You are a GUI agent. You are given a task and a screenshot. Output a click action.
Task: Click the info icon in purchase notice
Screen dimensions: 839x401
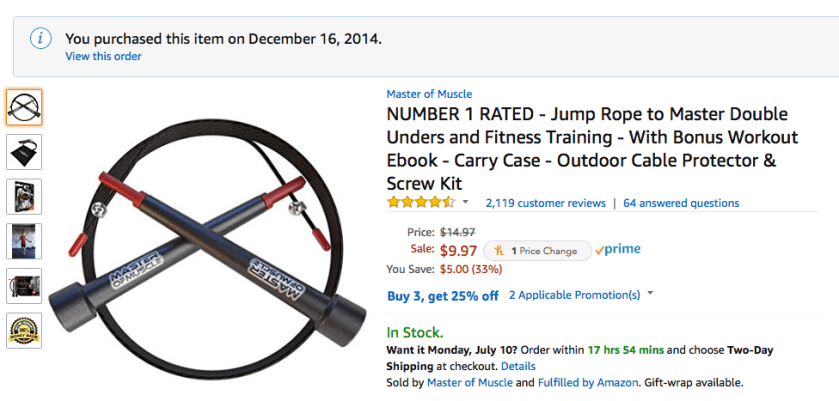pos(40,39)
